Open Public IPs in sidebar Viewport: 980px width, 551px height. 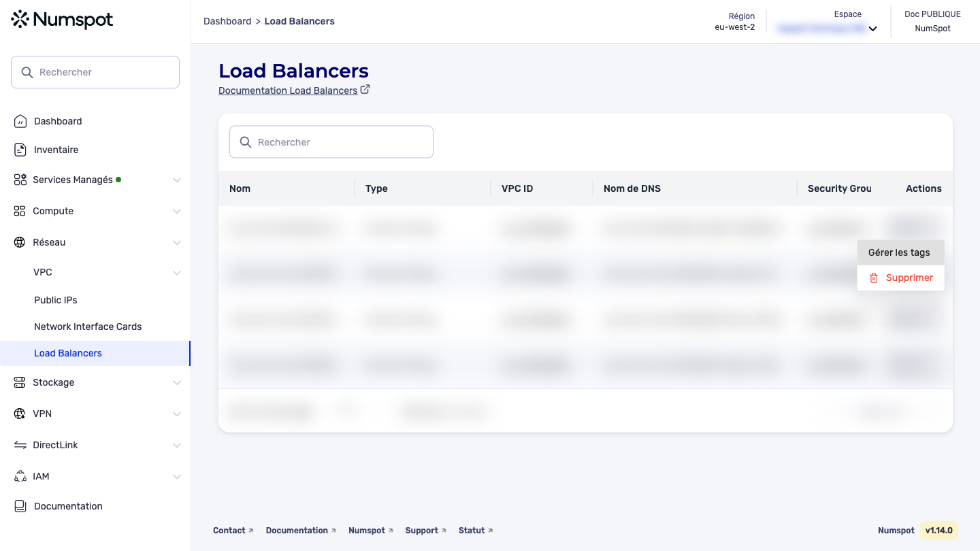tap(56, 300)
